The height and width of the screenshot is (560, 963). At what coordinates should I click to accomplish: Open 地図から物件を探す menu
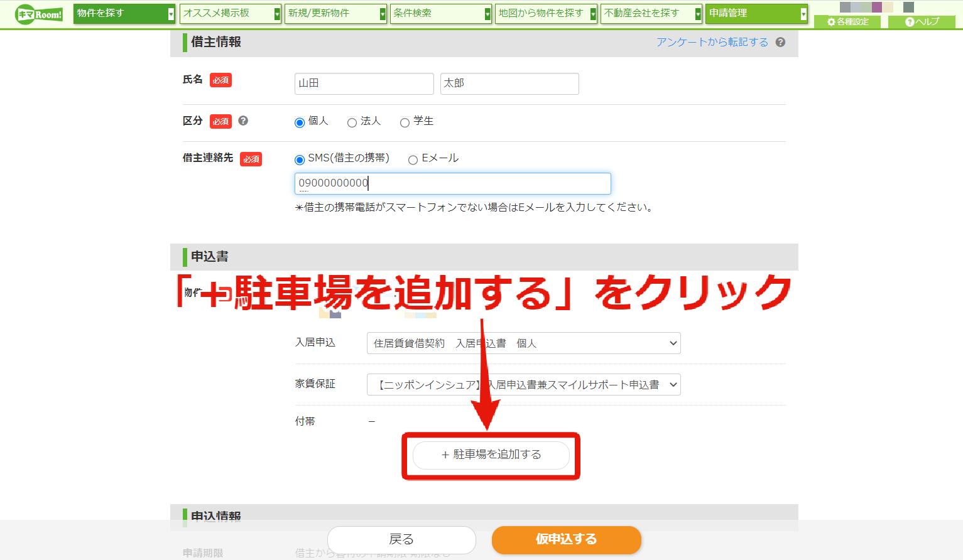[546, 14]
